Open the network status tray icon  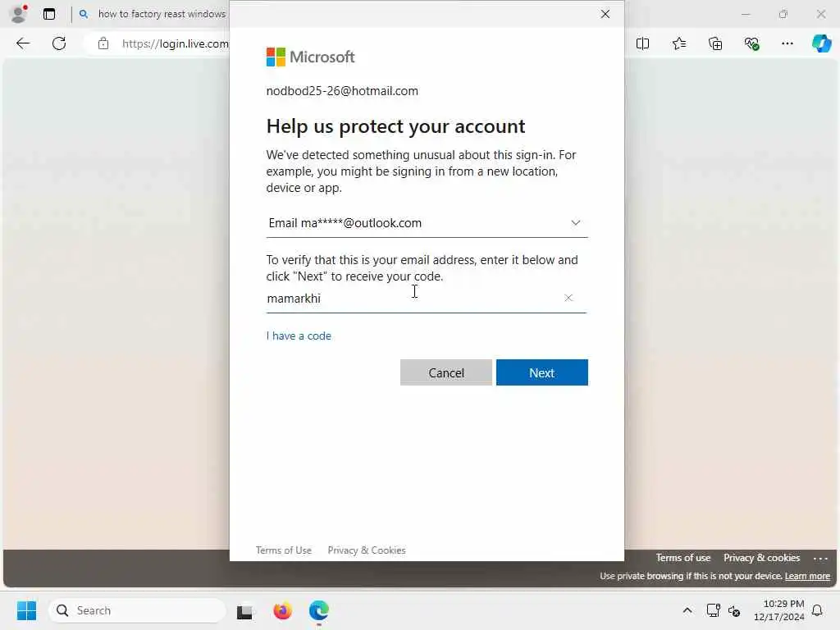coord(713,610)
